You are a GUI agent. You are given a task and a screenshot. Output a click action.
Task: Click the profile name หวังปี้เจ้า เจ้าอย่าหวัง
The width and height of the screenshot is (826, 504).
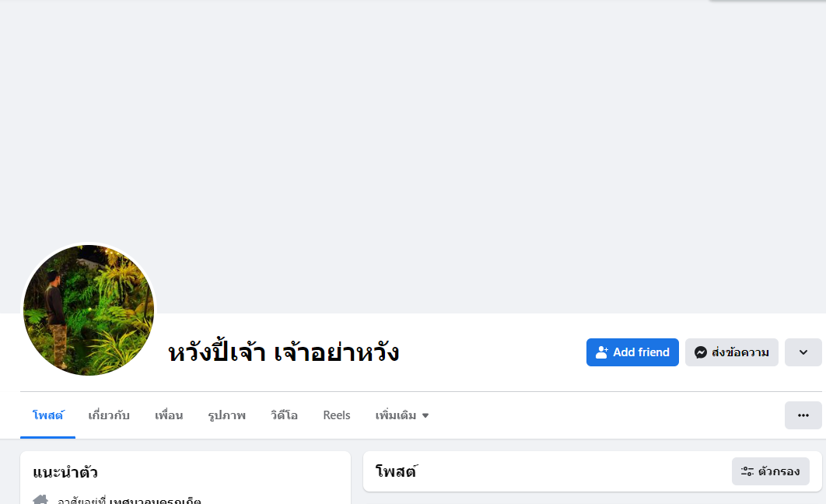(283, 353)
